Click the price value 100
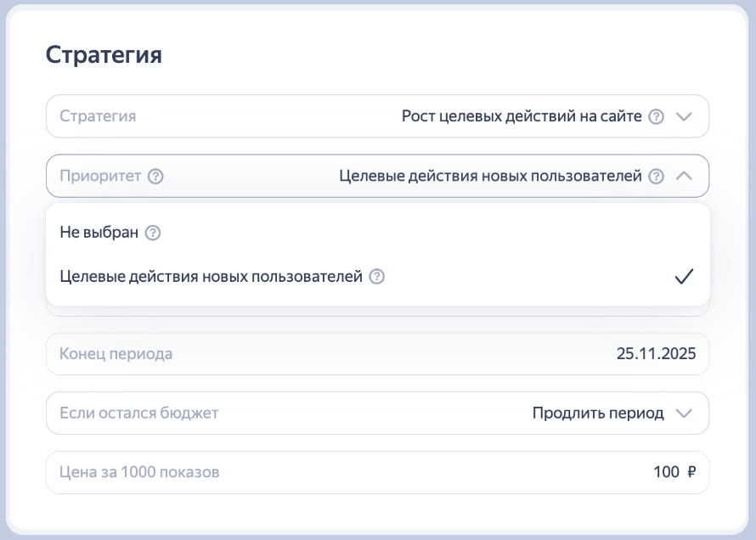 click(x=667, y=472)
